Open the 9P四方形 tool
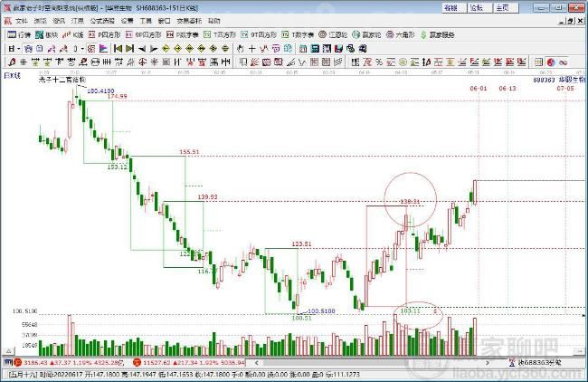588x382 pixels. click(x=144, y=35)
